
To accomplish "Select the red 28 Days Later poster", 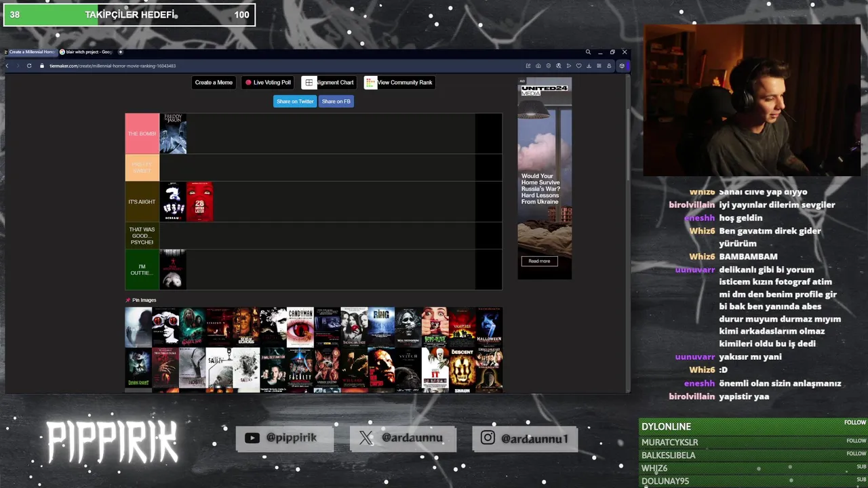I will (200, 201).
